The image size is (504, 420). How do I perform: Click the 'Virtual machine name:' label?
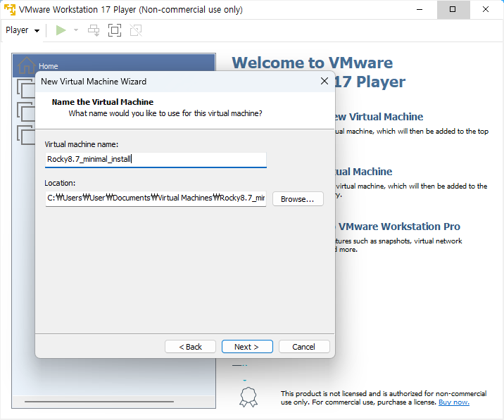pos(82,144)
